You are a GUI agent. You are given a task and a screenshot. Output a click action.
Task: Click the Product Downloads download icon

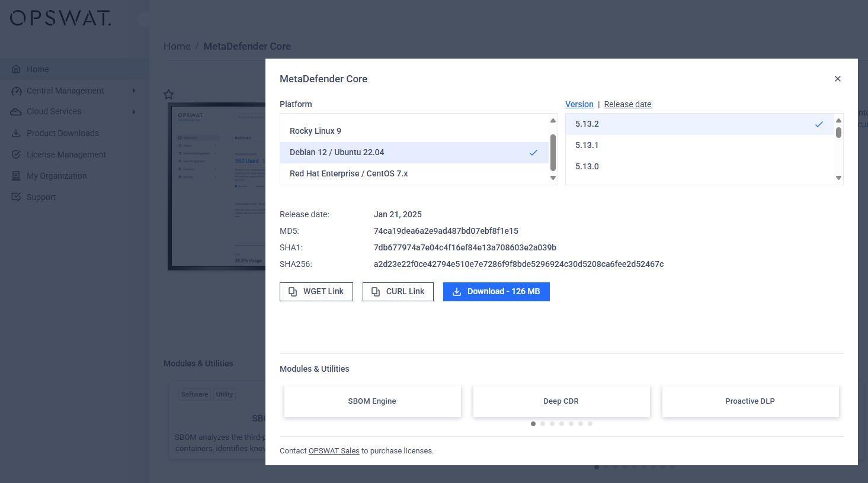point(16,133)
